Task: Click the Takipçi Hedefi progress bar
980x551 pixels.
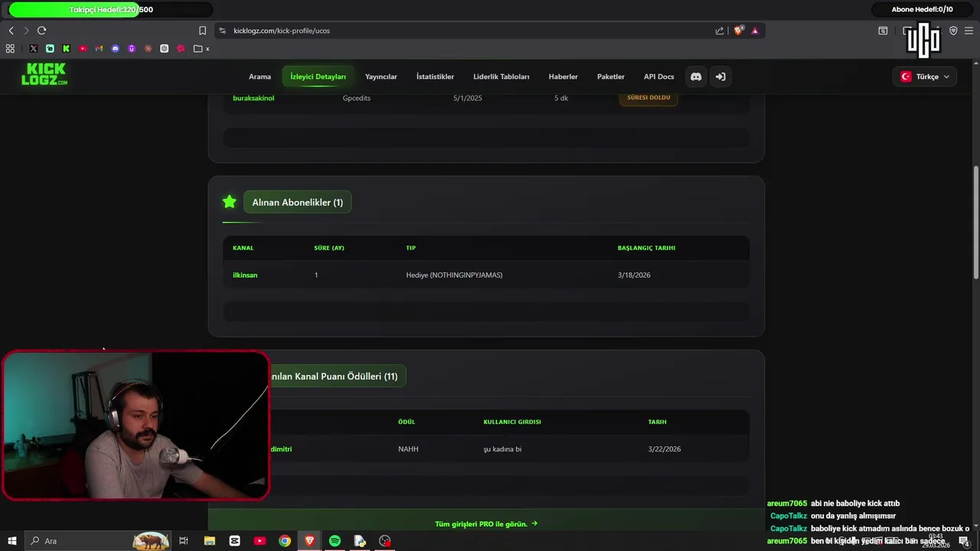Action: point(111,10)
